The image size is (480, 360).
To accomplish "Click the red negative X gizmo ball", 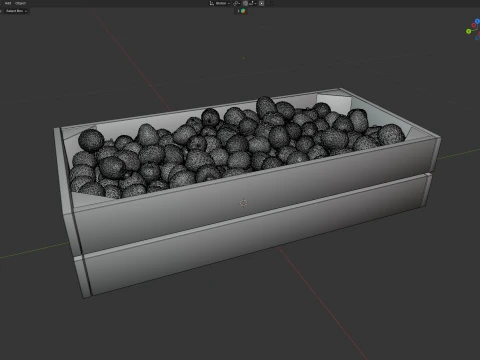I will (474, 26).
